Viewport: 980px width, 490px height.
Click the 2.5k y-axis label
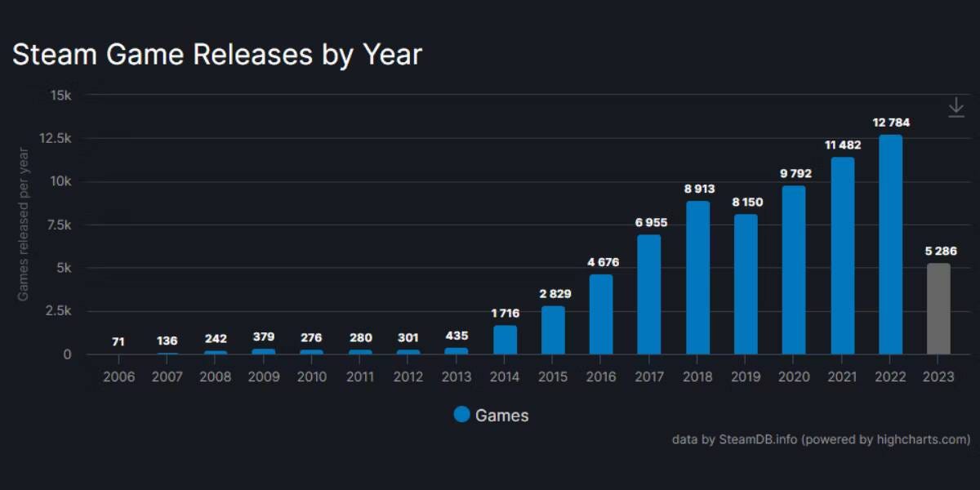click(x=58, y=312)
